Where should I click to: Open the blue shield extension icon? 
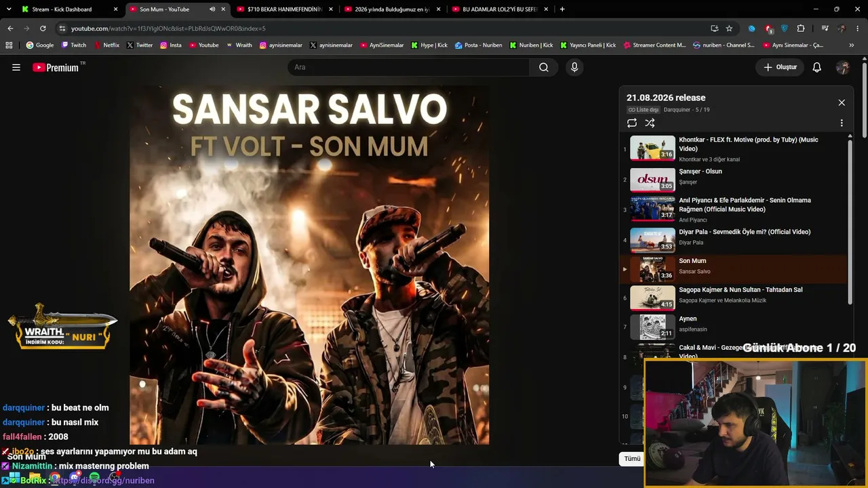785,28
